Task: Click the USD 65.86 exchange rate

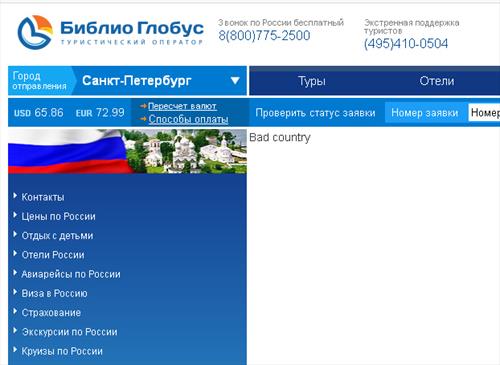Action: (x=38, y=113)
